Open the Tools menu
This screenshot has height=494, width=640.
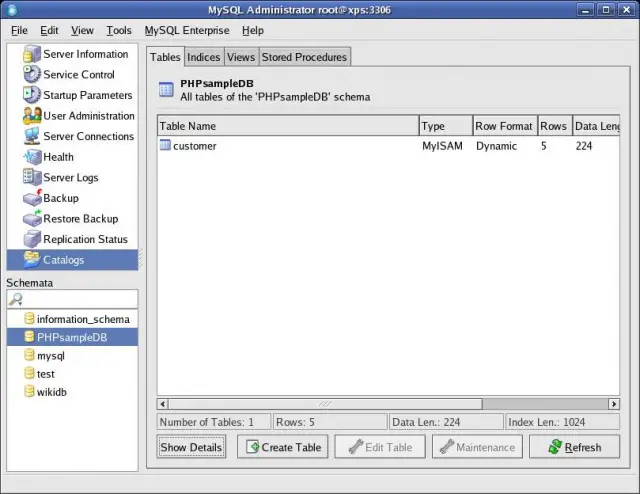pos(119,31)
